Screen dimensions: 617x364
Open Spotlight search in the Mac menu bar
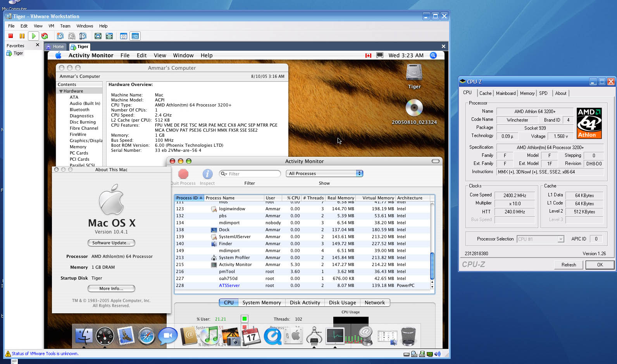433,55
